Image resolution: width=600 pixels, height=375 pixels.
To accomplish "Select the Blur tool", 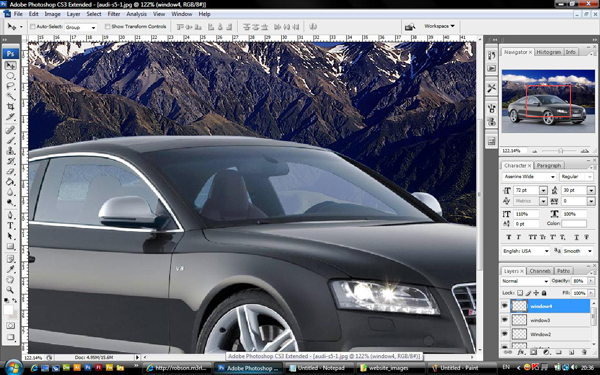I will (x=10, y=192).
